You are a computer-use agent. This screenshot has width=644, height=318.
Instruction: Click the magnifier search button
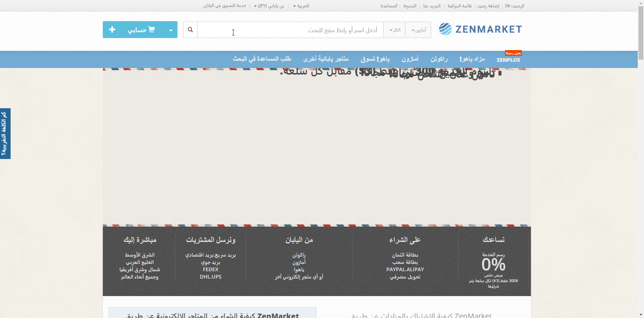pos(190,30)
